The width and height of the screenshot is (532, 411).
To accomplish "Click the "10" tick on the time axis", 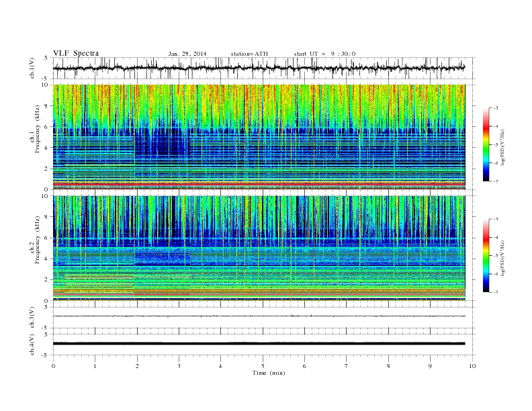I will [x=472, y=366].
